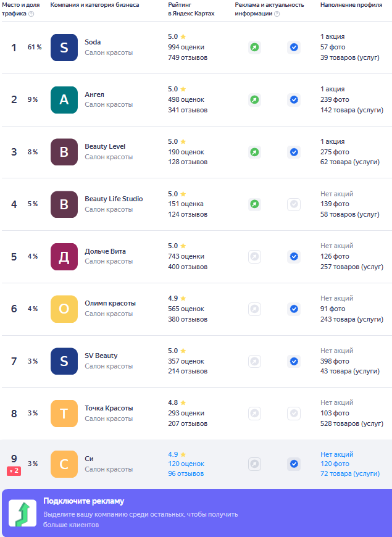Click company name 'Soda'

(x=93, y=42)
